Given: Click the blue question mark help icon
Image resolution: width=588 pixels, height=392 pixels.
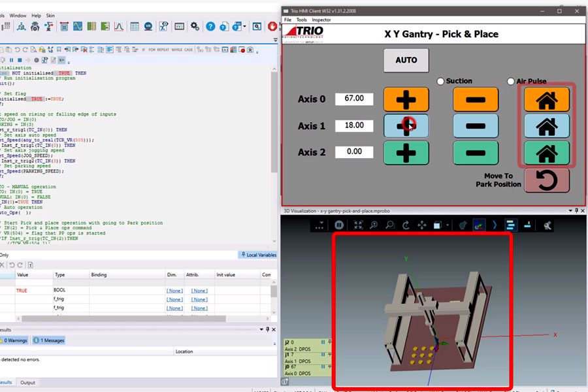Looking at the screenshot, I should (210, 26).
